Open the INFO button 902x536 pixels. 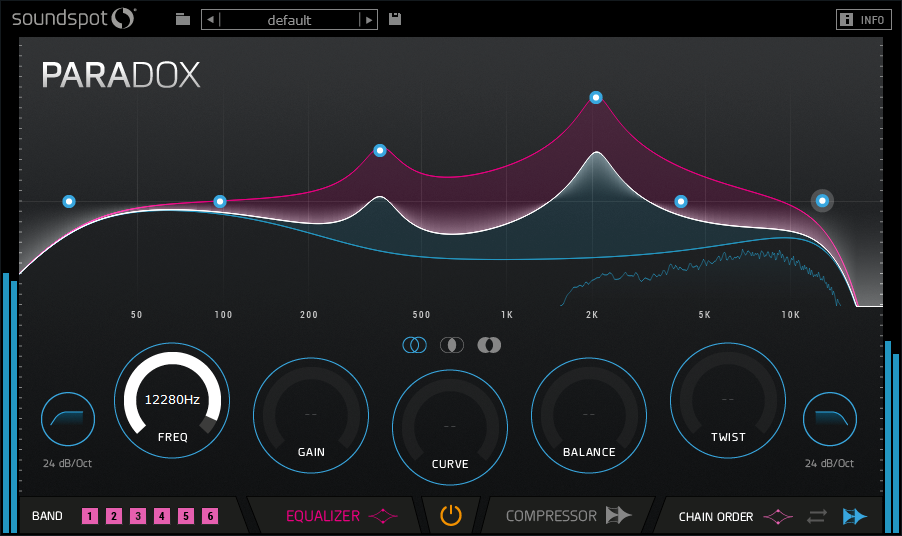863,20
